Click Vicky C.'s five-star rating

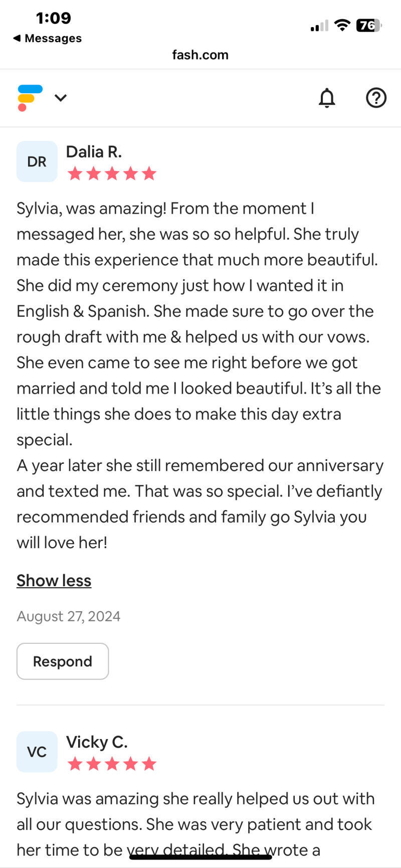coord(112,764)
